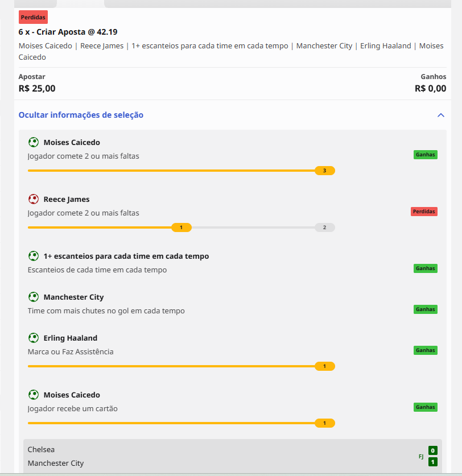Click the grey '2' target on Reece James bar
The height and width of the screenshot is (476, 462).
(325, 227)
